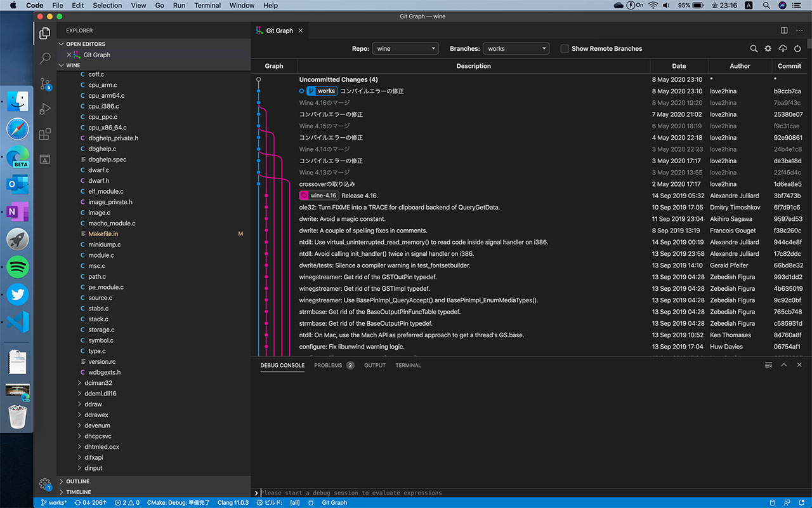Open the Run and Debug view
This screenshot has width=812, height=508.
coord(45,109)
